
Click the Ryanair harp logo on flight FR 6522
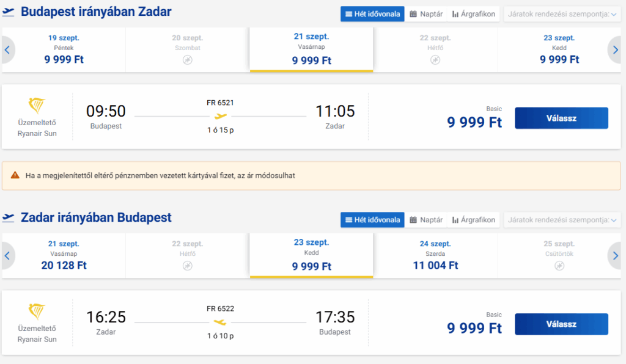37,311
